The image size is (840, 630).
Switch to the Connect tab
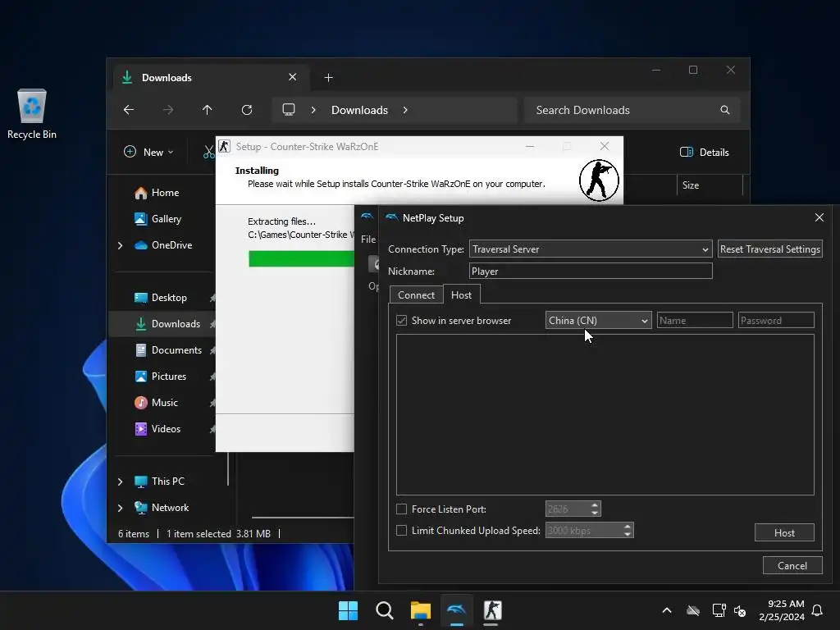click(x=416, y=294)
